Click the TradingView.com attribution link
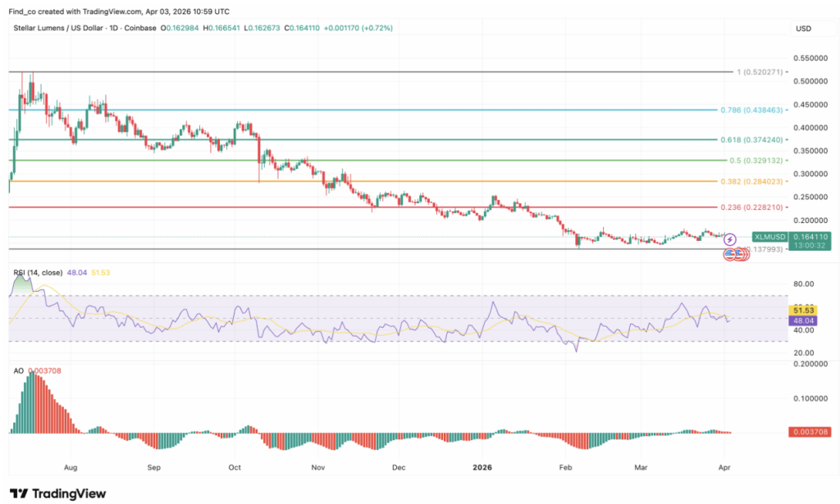Image resolution: width=840 pixels, height=504 pixels. [x=111, y=11]
